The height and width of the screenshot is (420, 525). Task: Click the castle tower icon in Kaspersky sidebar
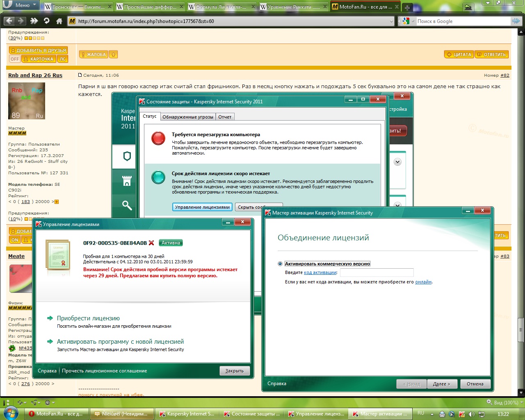tap(127, 181)
